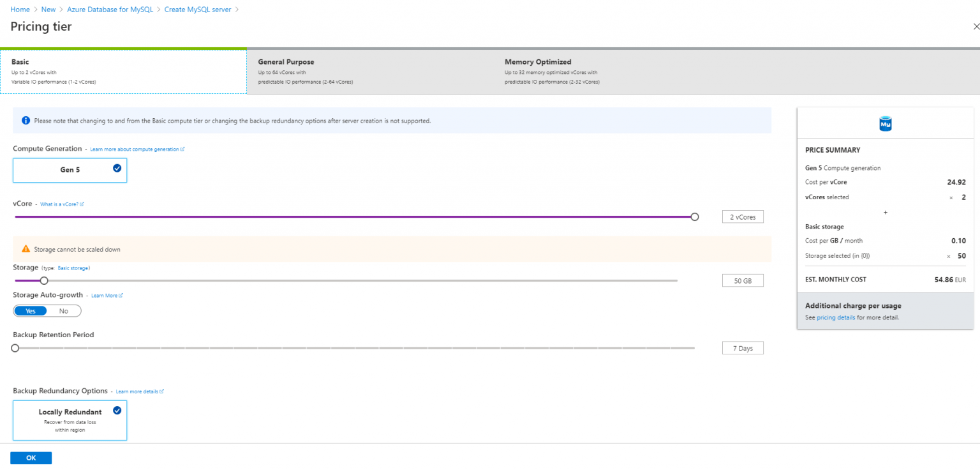The height and width of the screenshot is (470, 980).
Task: Click the info icon in the notice banner
Action: 24,120
